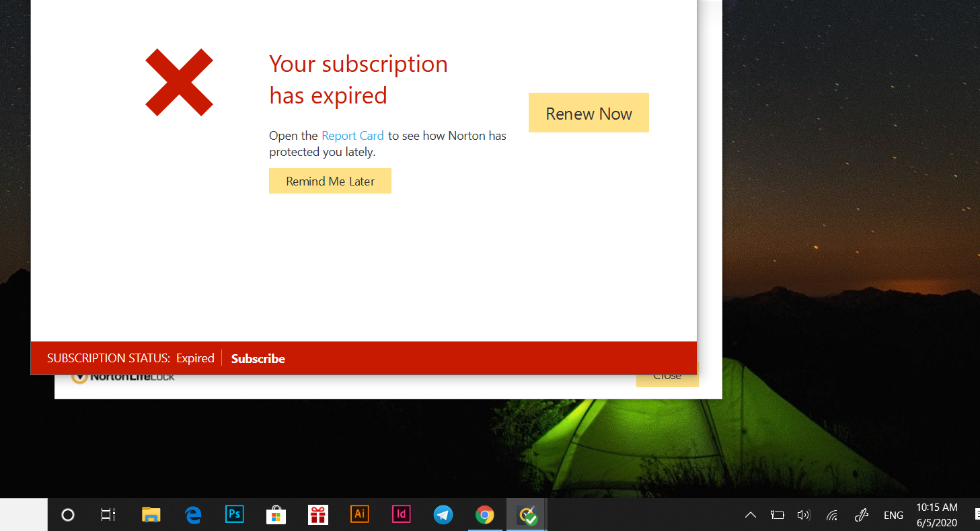Choose Remind Me Later
The width and height of the screenshot is (980, 531).
coord(330,181)
